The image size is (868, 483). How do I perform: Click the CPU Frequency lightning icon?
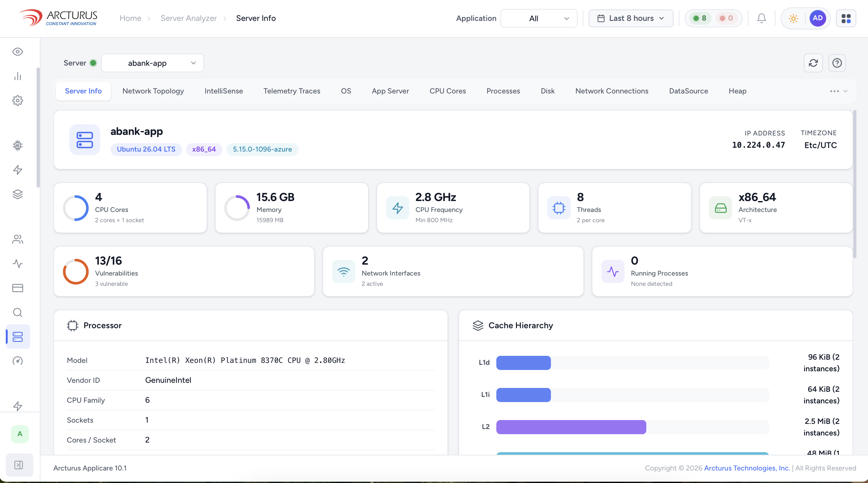[x=398, y=208]
